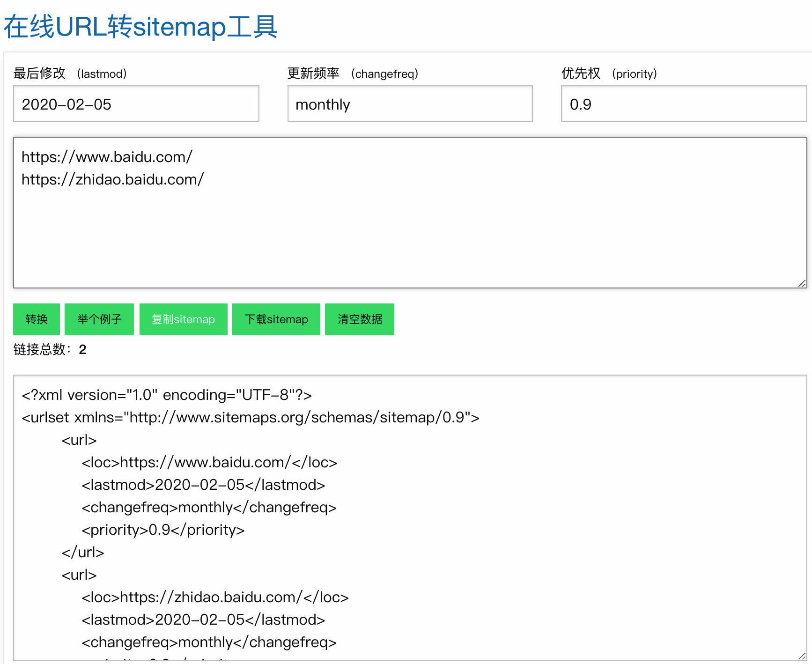812x664 pixels.
Task: Click the 在线URL转sitemap工具 page title
Action: coord(141,27)
